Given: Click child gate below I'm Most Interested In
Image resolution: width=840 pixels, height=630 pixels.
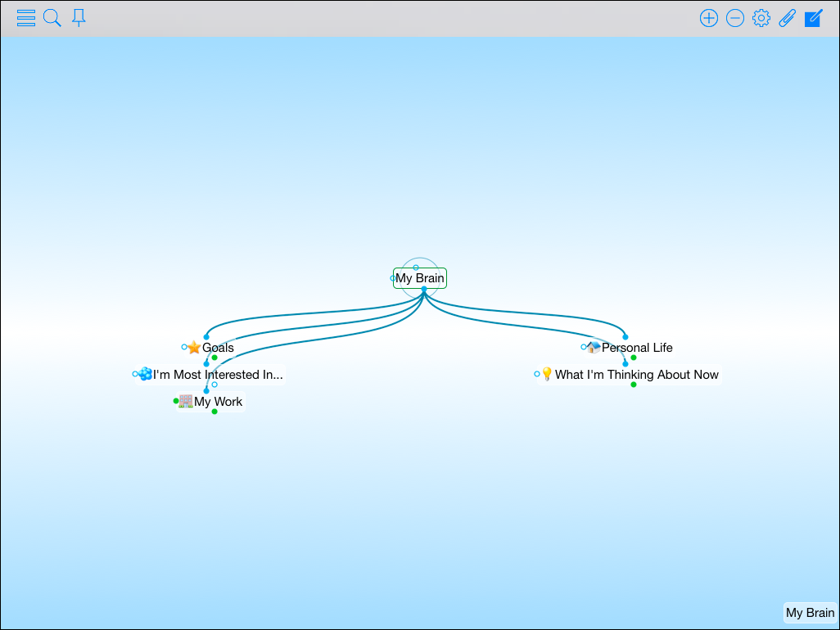Looking at the screenshot, I should [x=215, y=385].
